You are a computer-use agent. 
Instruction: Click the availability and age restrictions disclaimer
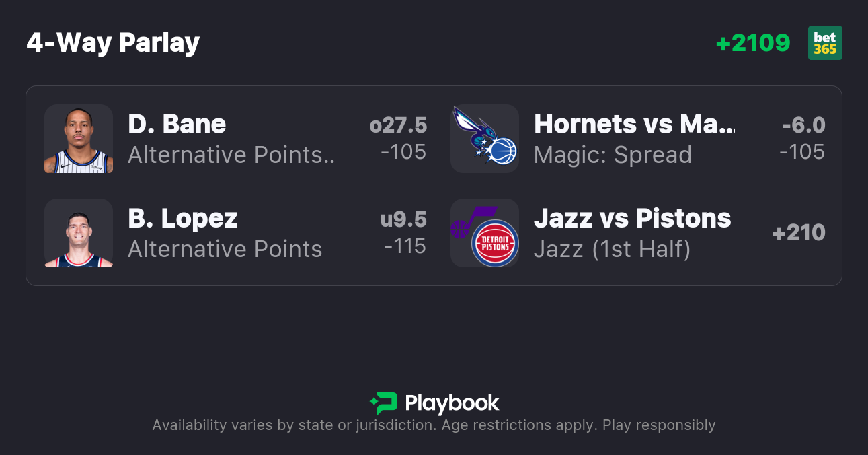(x=434, y=425)
